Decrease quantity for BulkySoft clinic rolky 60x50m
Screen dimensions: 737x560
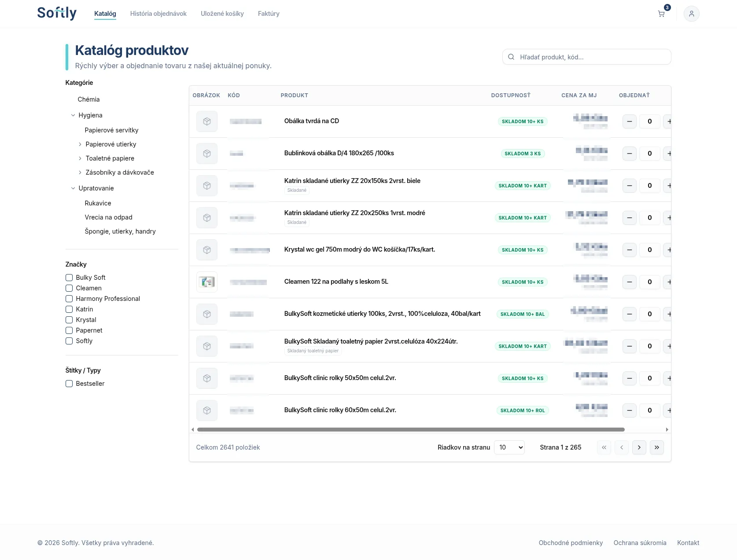point(630,410)
